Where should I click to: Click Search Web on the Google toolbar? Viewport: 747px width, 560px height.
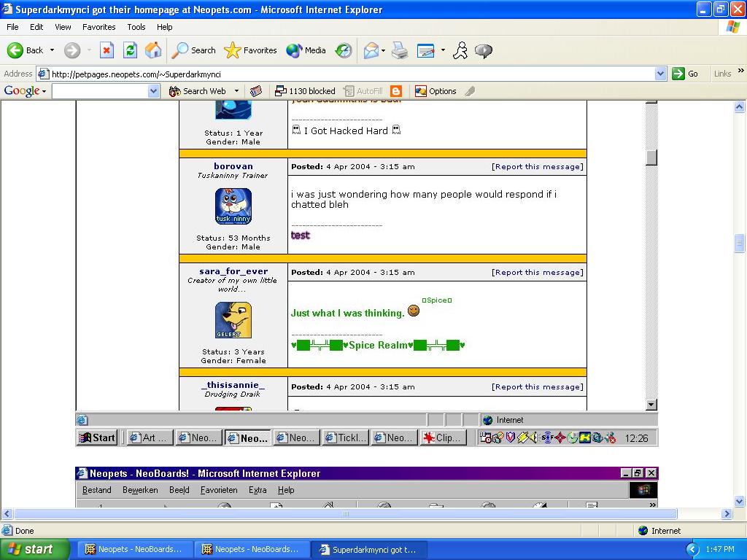[198, 91]
